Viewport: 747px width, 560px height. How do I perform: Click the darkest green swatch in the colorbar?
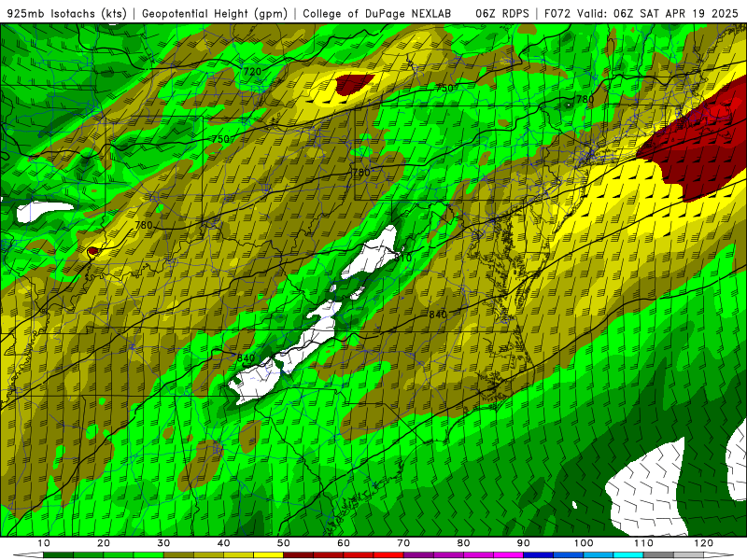pyautogui.click(x=58, y=555)
